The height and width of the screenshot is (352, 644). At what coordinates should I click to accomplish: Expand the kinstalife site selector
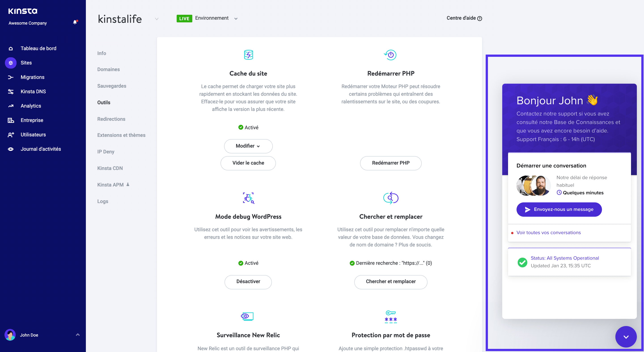click(157, 19)
